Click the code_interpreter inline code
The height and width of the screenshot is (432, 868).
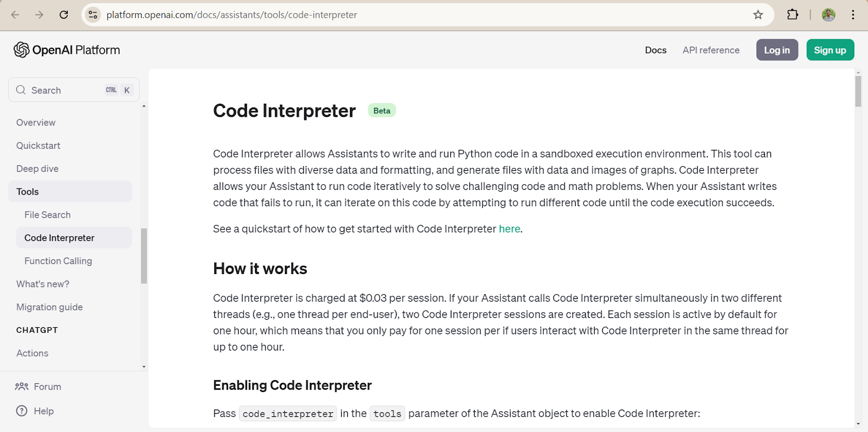coord(288,414)
